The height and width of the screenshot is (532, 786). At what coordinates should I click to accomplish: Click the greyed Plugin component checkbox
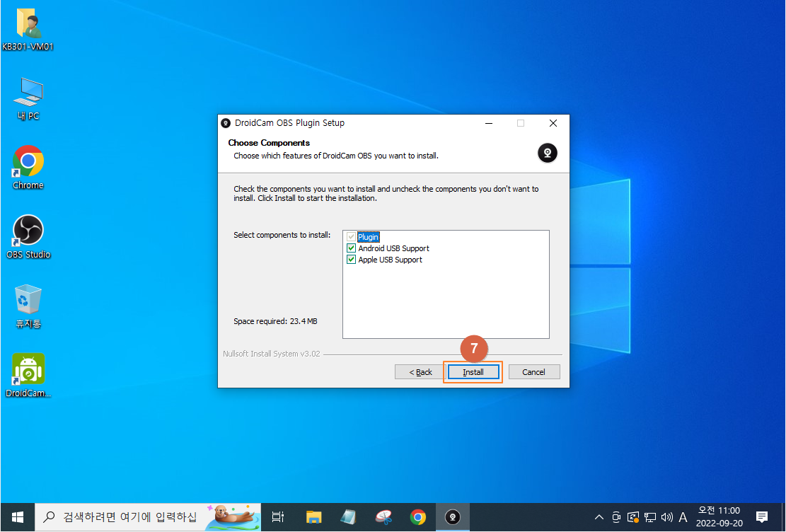click(x=352, y=237)
